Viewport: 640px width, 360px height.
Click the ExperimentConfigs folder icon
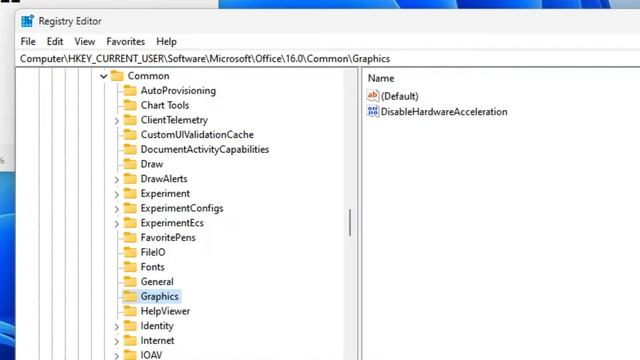pyautogui.click(x=130, y=208)
